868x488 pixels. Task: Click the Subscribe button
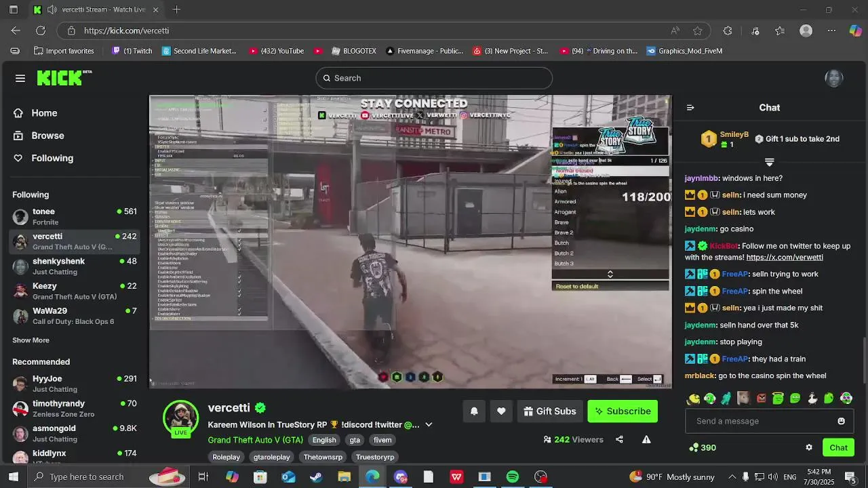point(623,411)
